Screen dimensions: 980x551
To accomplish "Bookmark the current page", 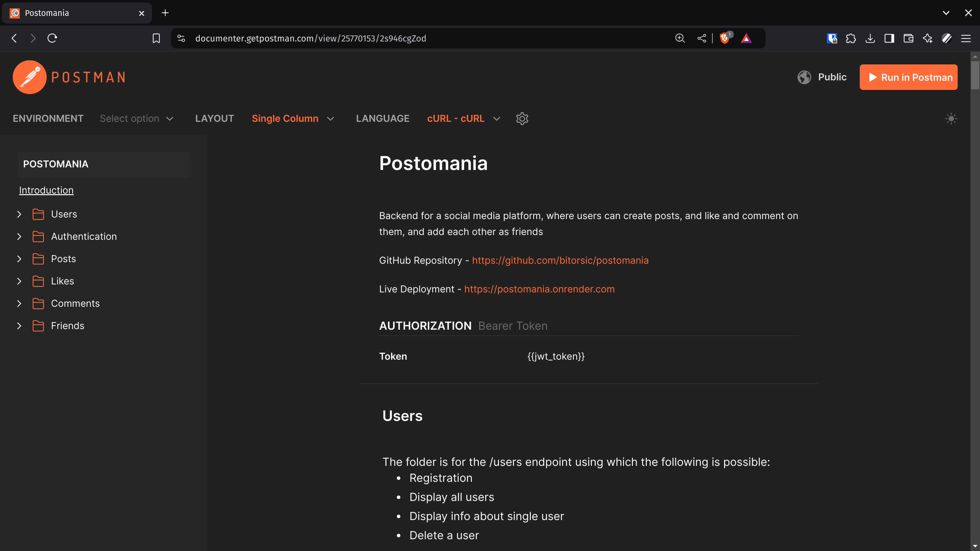I will click(156, 38).
